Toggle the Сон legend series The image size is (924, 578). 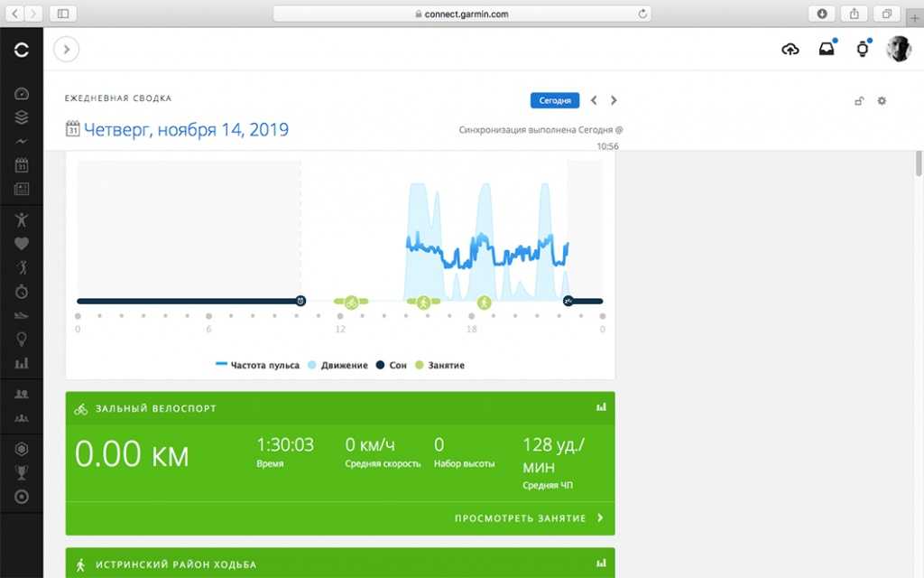[x=392, y=365]
